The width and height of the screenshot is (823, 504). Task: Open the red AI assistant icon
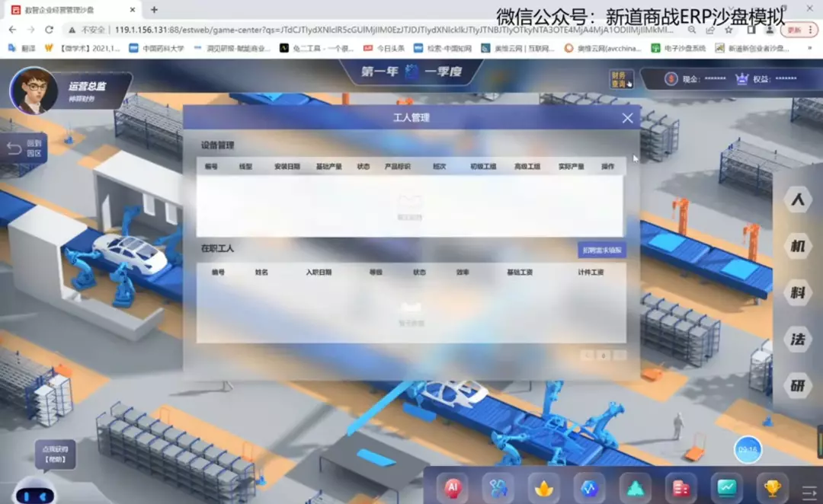point(453,488)
